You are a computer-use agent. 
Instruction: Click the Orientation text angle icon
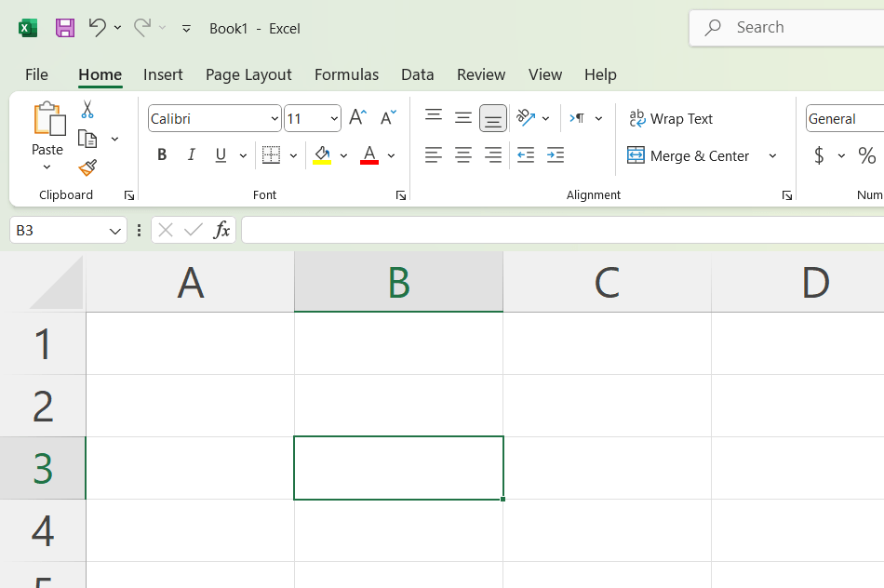(526, 117)
